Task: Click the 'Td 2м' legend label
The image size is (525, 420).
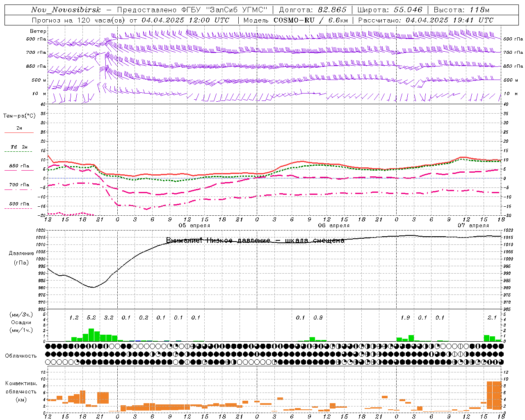Action: pos(19,147)
